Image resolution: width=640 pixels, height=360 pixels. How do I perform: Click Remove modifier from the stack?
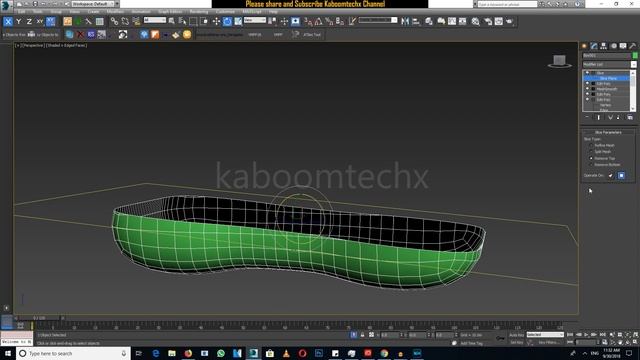618,118
